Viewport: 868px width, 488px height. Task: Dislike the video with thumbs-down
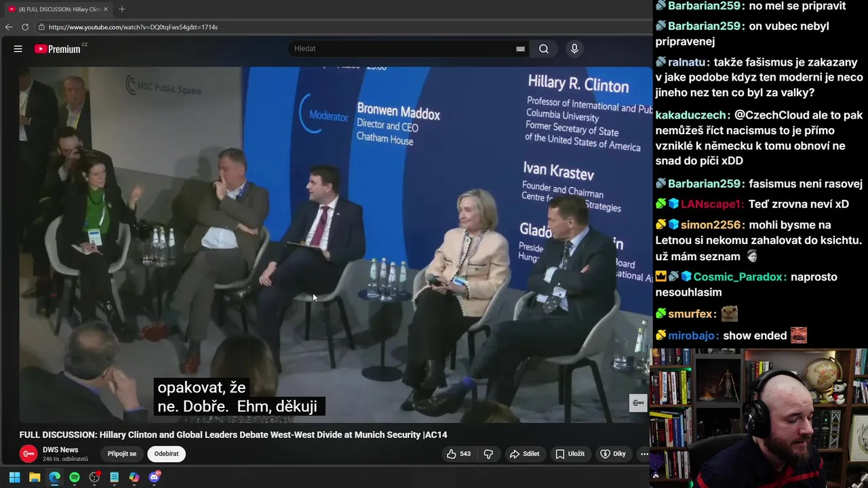point(488,454)
